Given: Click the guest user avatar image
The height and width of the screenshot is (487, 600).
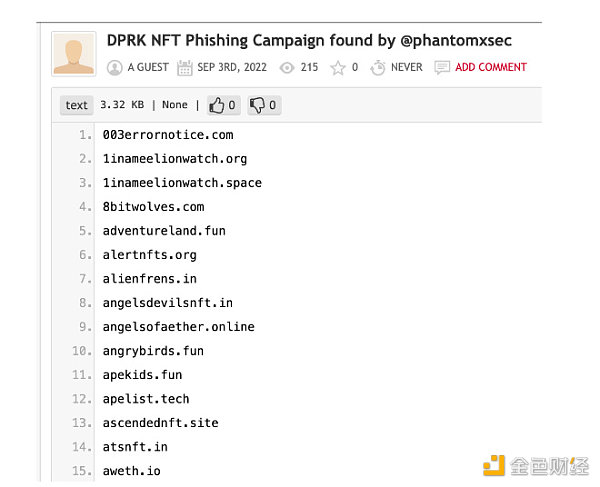Looking at the screenshot, I should pos(73,54).
